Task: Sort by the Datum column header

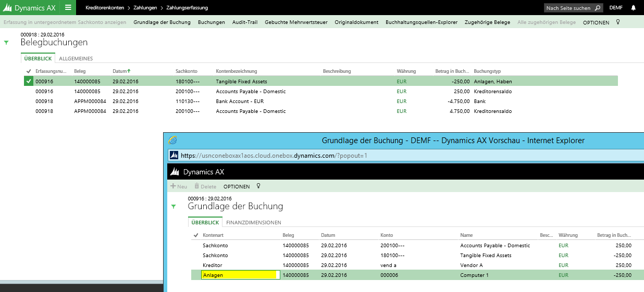Action: click(121, 71)
